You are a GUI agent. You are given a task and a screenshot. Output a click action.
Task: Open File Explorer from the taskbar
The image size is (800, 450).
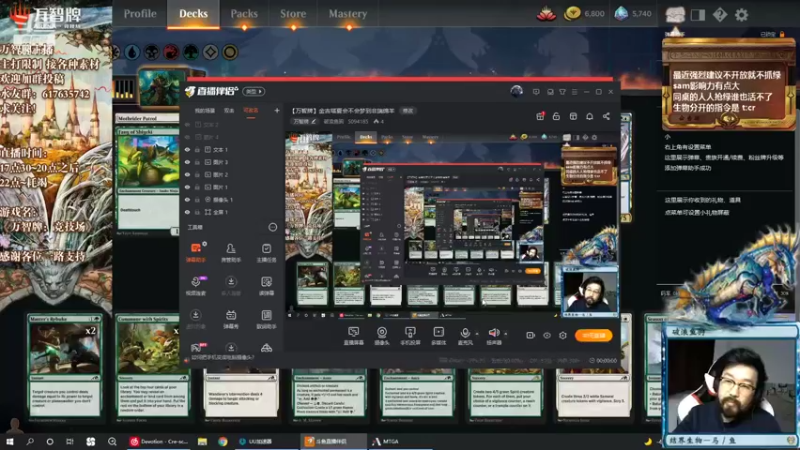point(203,441)
